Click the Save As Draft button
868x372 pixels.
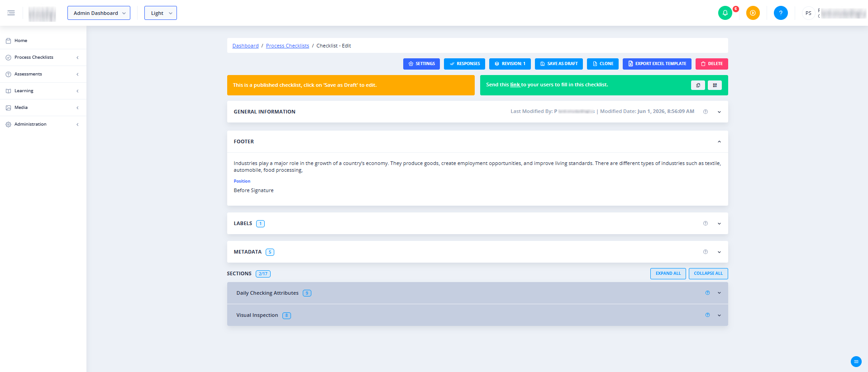pyautogui.click(x=558, y=64)
